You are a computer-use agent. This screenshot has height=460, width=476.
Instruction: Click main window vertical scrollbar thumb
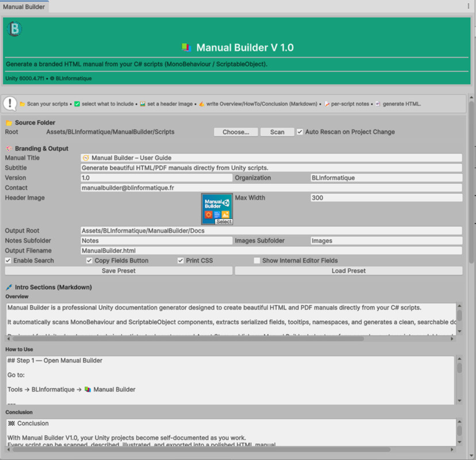pos(471,182)
